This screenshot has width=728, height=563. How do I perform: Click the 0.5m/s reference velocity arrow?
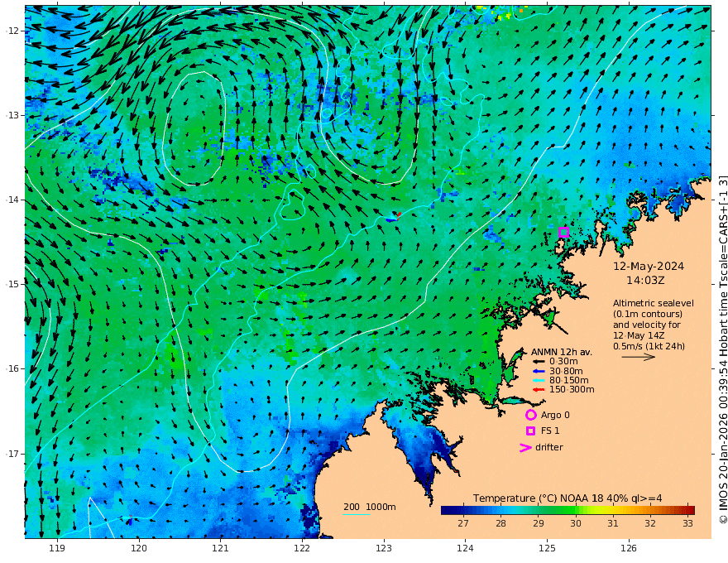coord(639,357)
